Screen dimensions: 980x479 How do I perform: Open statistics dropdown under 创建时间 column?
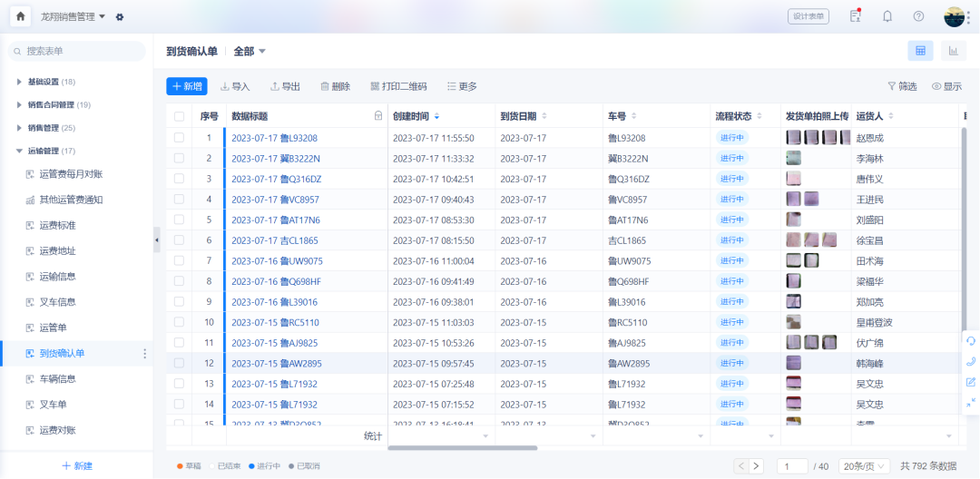[x=485, y=436]
